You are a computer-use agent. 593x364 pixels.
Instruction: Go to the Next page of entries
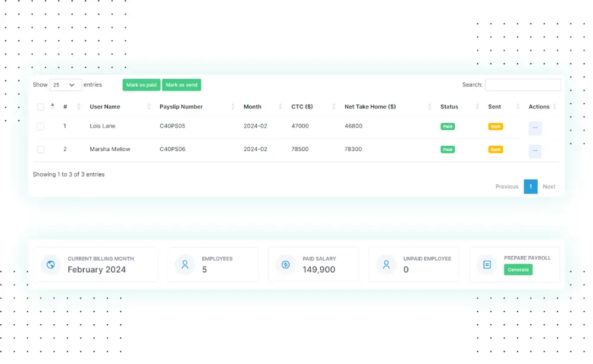(x=549, y=186)
